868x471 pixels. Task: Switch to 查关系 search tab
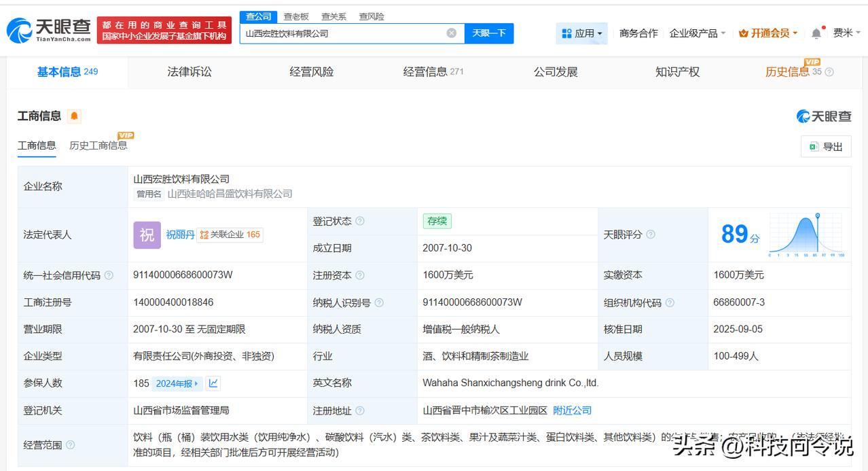pos(333,16)
